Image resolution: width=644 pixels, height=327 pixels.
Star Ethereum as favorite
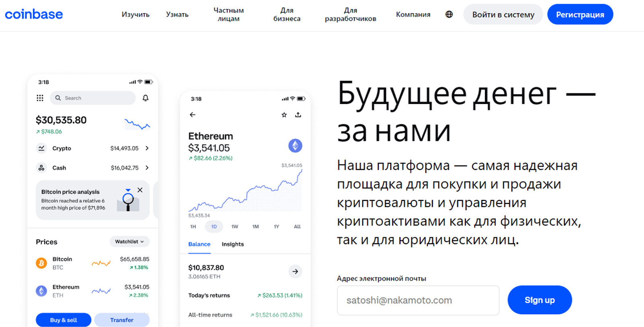tap(284, 115)
